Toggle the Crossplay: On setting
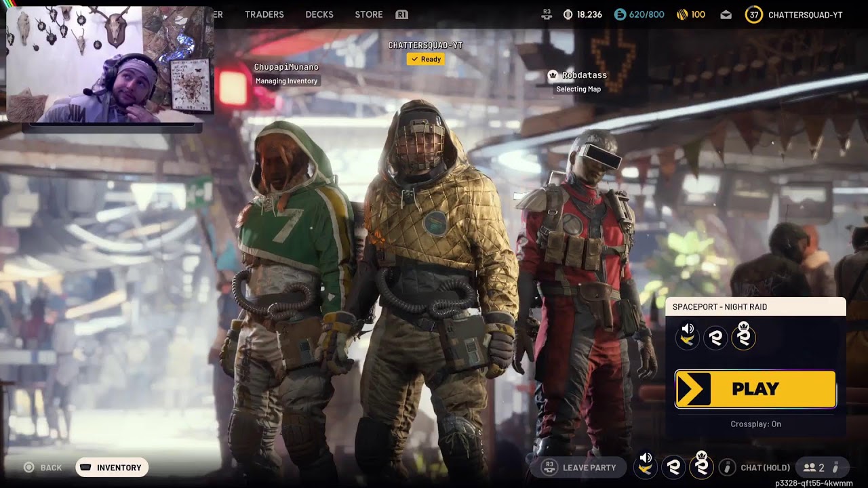This screenshot has width=868, height=488. [755, 424]
